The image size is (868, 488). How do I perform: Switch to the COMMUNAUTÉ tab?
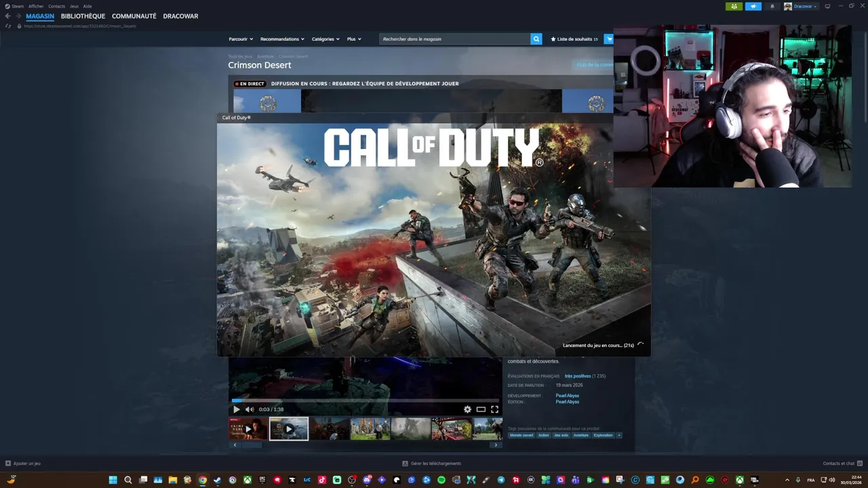(x=134, y=16)
